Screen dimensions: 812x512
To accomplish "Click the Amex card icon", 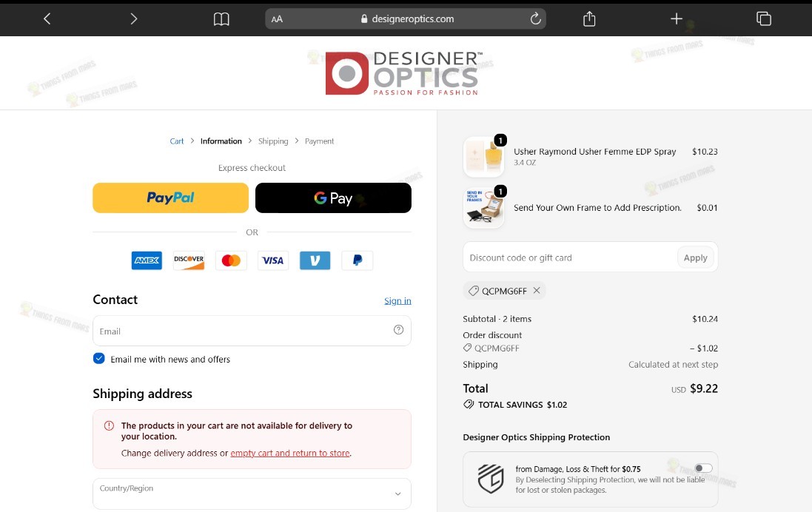I will 147,260.
